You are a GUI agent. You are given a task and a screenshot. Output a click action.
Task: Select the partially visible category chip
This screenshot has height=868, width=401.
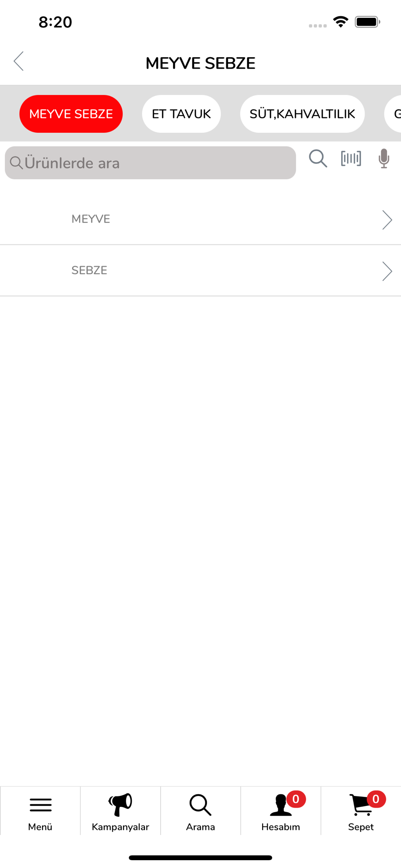[393, 114]
